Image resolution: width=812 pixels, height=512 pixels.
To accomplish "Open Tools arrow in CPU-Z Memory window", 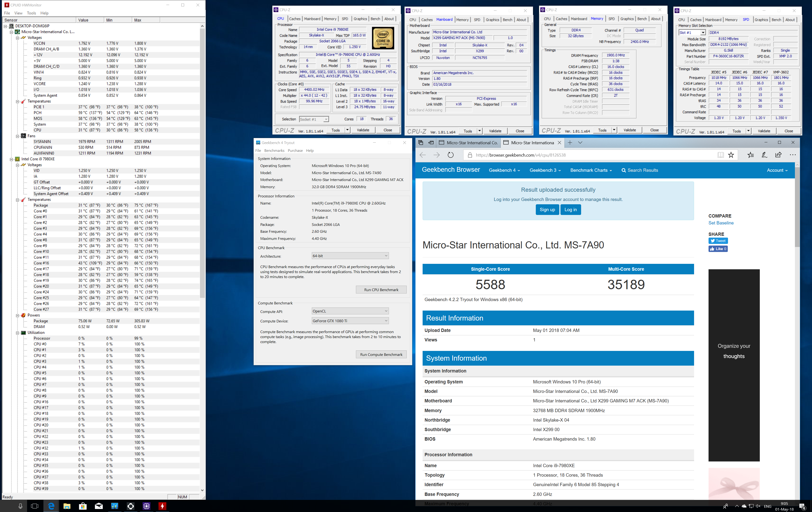I will click(x=614, y=130).
